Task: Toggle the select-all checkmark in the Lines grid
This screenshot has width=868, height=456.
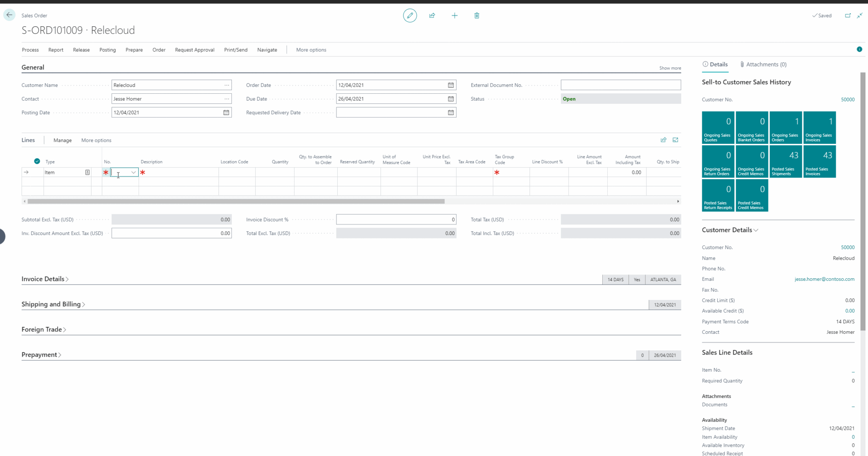Action: click(x=37, y=161)
